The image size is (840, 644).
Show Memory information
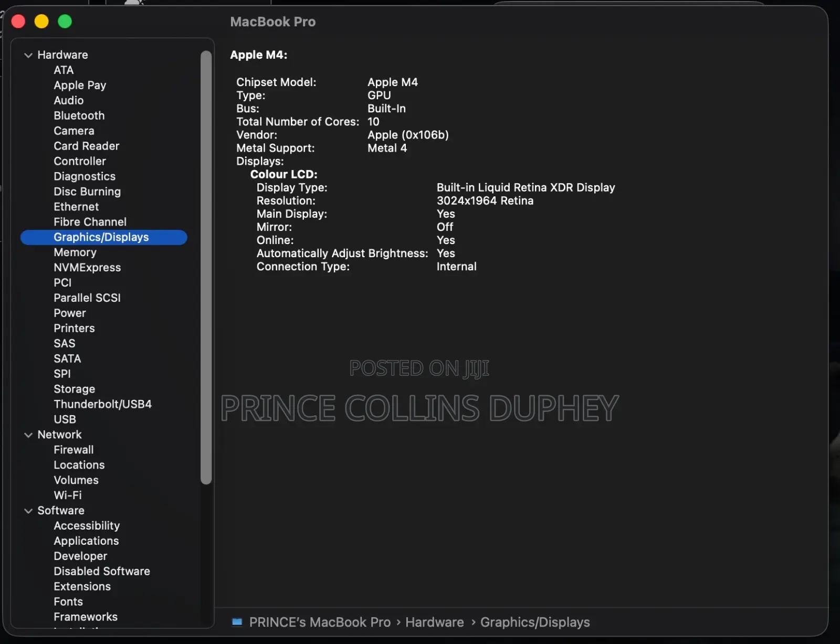(x=75, y=252)
